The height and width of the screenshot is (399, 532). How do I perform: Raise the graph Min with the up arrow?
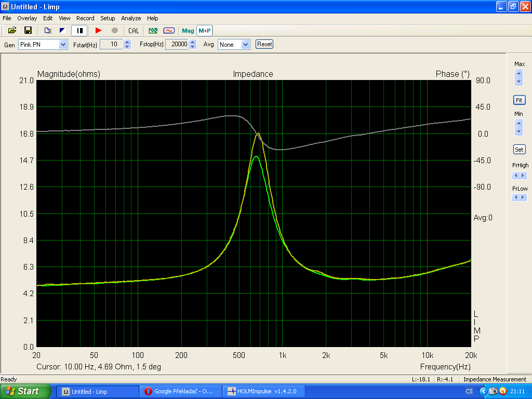tap(518, 123)
